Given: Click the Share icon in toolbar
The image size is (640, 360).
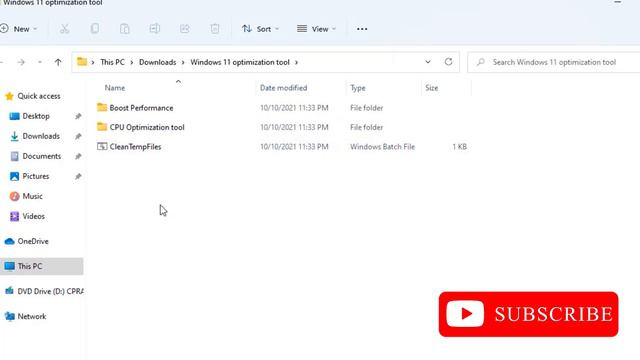Looking at the screenshot, I should tap(185, 29).
